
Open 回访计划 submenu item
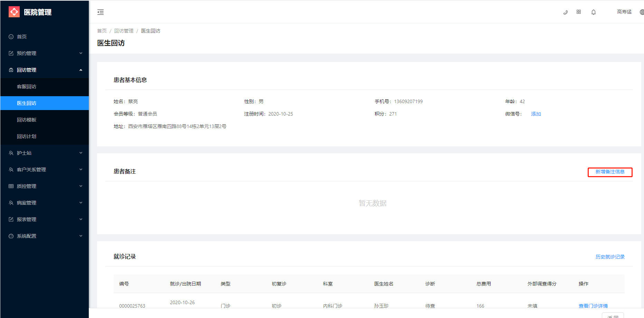pyautogui.click(x=45, y=136)
